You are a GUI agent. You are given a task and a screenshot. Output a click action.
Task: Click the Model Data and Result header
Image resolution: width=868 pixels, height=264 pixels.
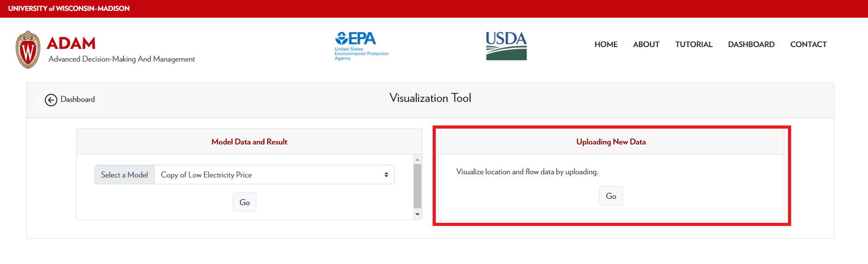[x=249, y=142]
